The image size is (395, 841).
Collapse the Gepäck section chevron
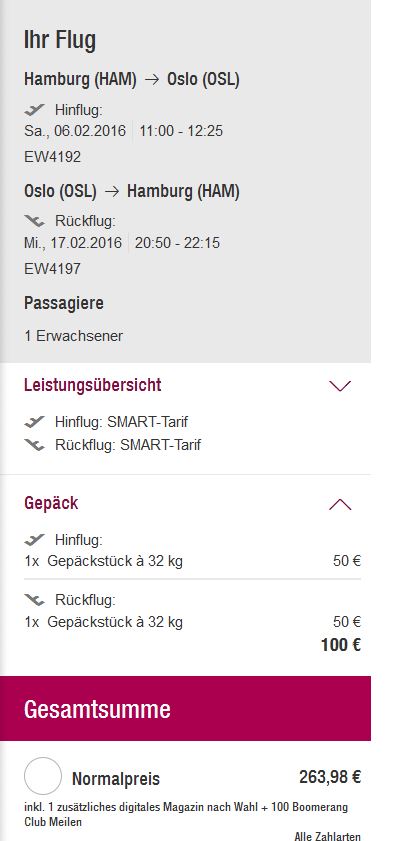coord(340,504)
